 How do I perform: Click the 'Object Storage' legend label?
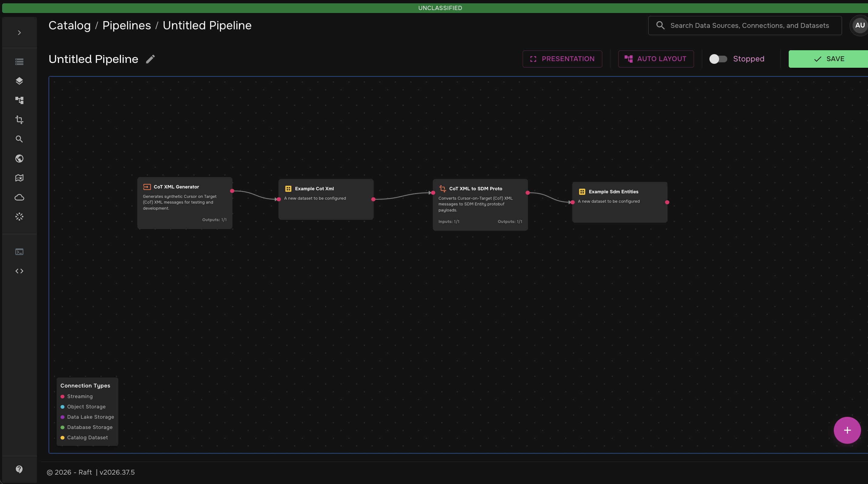coord(86,407)
